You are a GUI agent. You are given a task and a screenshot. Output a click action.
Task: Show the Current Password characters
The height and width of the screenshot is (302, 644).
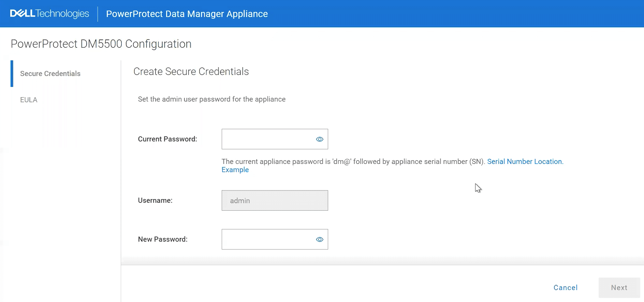tap(320, 139)
